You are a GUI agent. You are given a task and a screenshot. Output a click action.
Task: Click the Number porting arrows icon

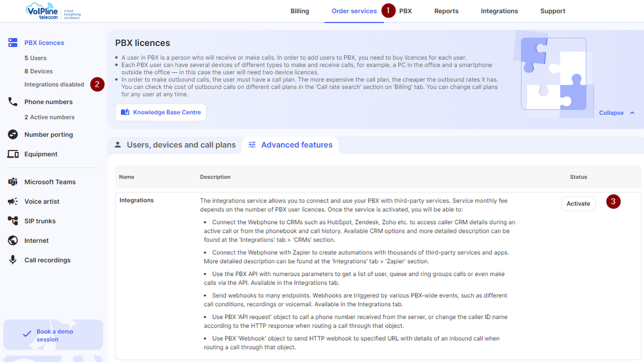pyautogui.click(x=13, y=134)
